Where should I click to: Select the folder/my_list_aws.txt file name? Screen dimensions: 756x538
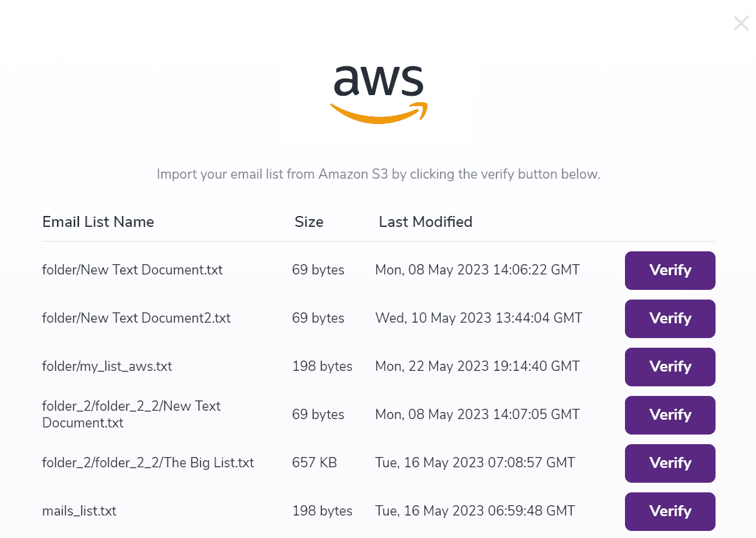coord(105,366)
